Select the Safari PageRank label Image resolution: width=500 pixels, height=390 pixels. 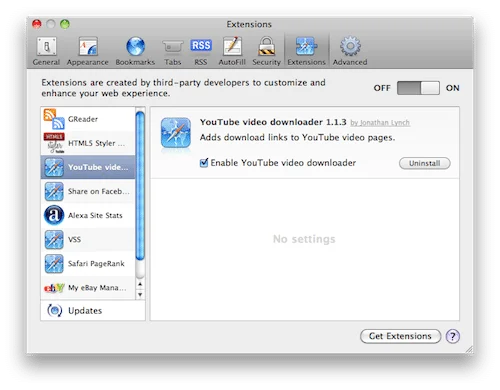[x=96, y=264]
